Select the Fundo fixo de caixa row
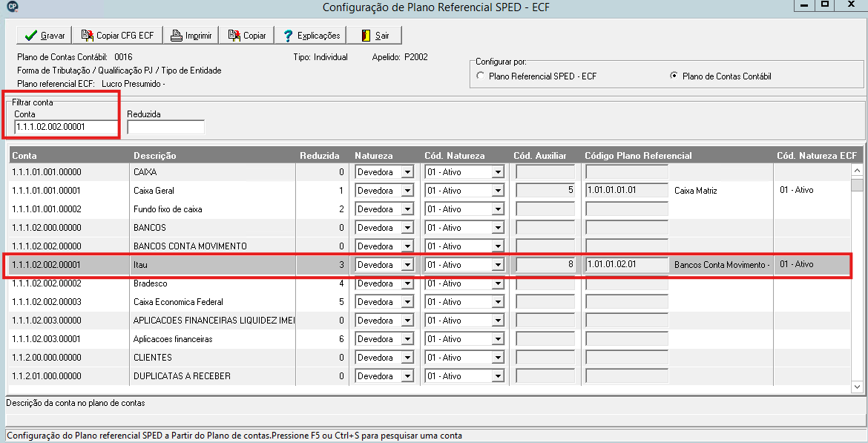The image size is (868, 443). (x=430, y=209)
